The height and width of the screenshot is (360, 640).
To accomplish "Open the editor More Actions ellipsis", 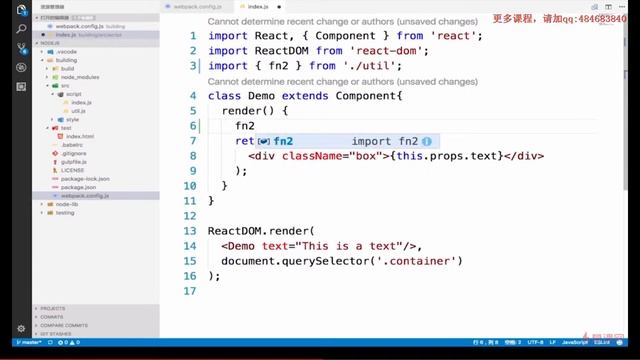I will pos(622,7).
